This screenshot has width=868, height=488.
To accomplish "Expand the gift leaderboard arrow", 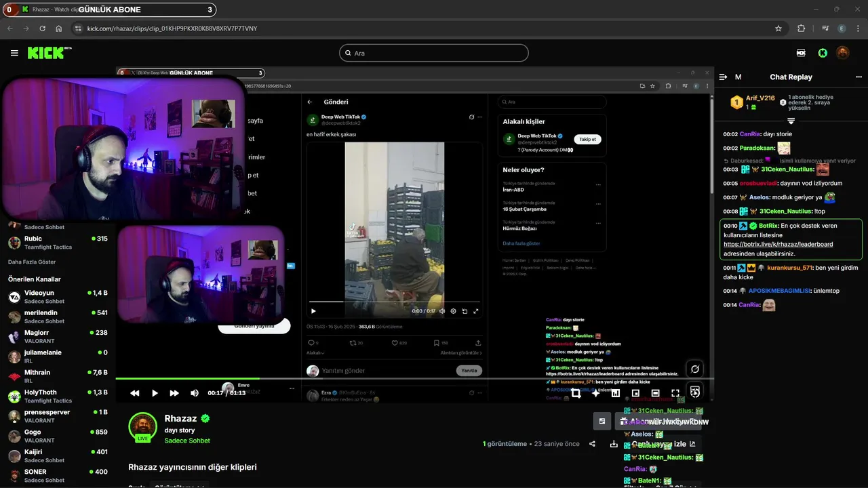I will coord(791,121).
